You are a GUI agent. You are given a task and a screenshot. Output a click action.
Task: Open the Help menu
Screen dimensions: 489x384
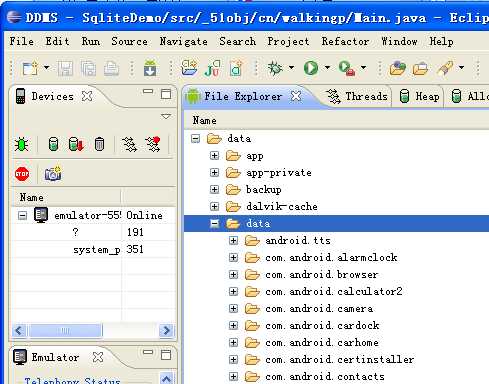(441, 41)
